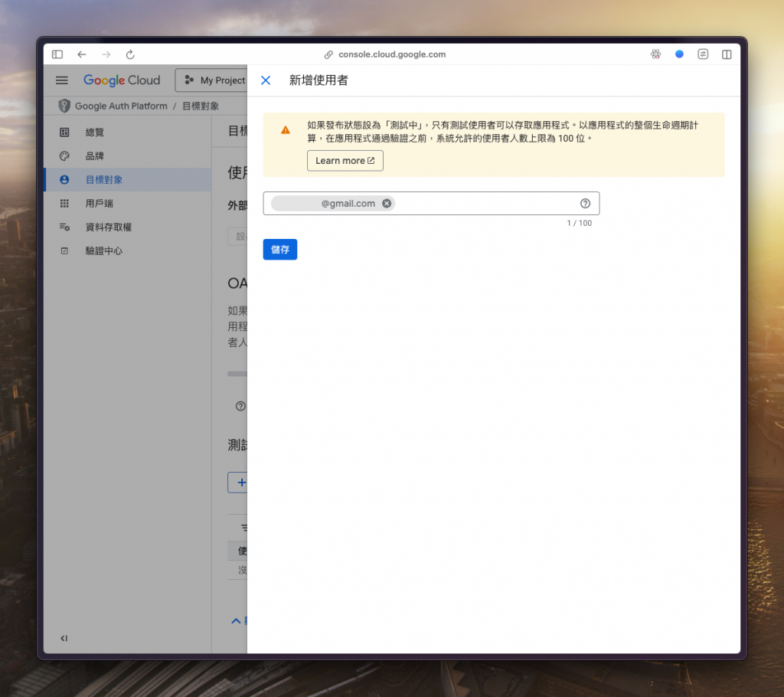This screenshot has height=697, width=784.
Task: Open 總覽 in the sidebar
Action: pyautogui.click(x=128, y=132)
